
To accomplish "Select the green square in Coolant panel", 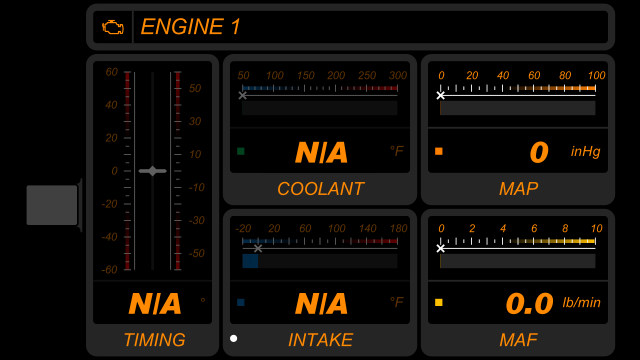I will point(241,151).
